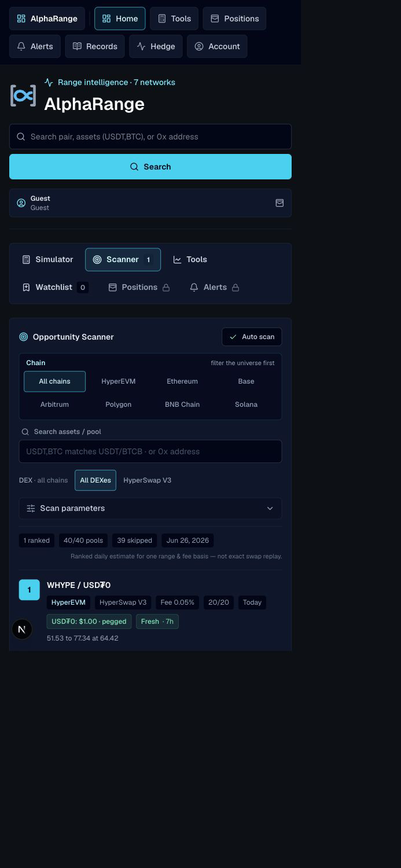Filter by Solana chain
The height and width of the screenshot is (868, 401).
click(x=246, y=404)
